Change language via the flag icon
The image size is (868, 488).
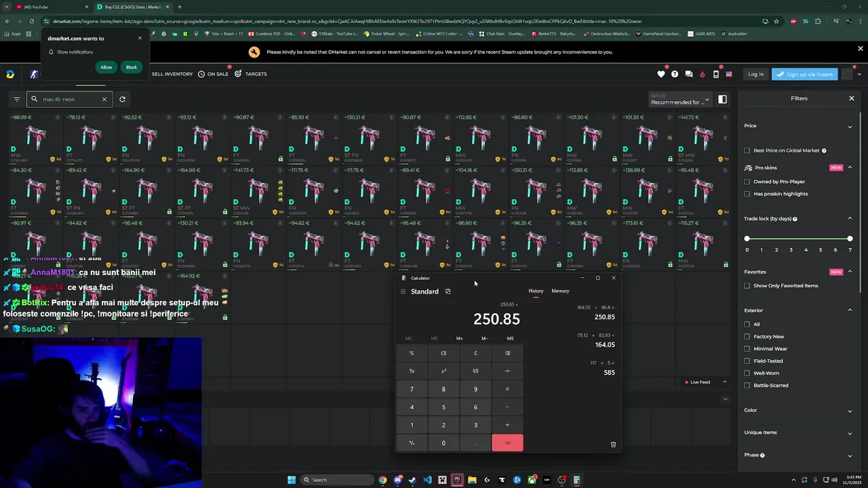click(729, 74)
